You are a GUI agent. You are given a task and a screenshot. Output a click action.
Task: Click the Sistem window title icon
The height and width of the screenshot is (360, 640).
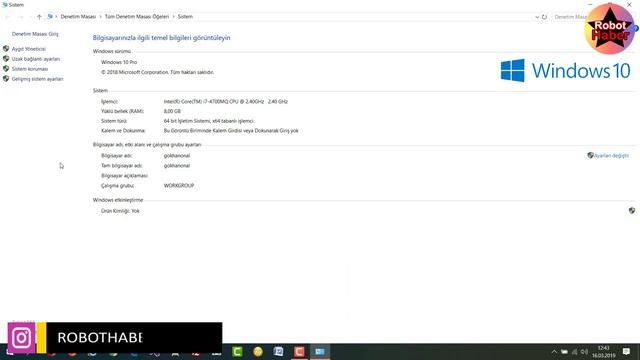pos(4,5)
